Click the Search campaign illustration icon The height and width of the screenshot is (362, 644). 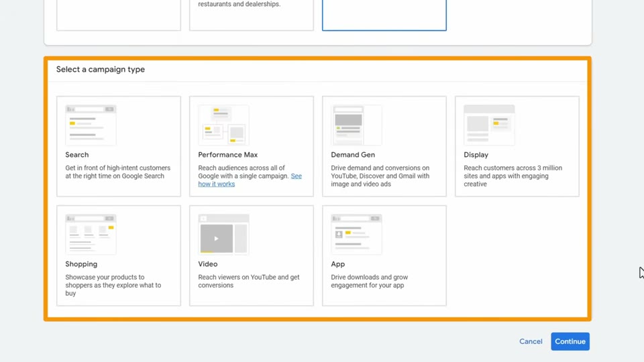click(x=91, y=125)
